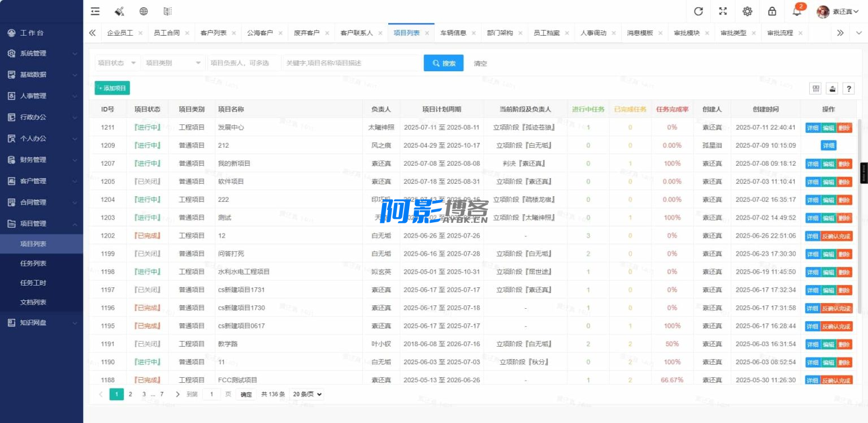The height and width of the screenshot is (423, 868).
Task: Click the keyword search input field
Action: [x=352, y=63]
